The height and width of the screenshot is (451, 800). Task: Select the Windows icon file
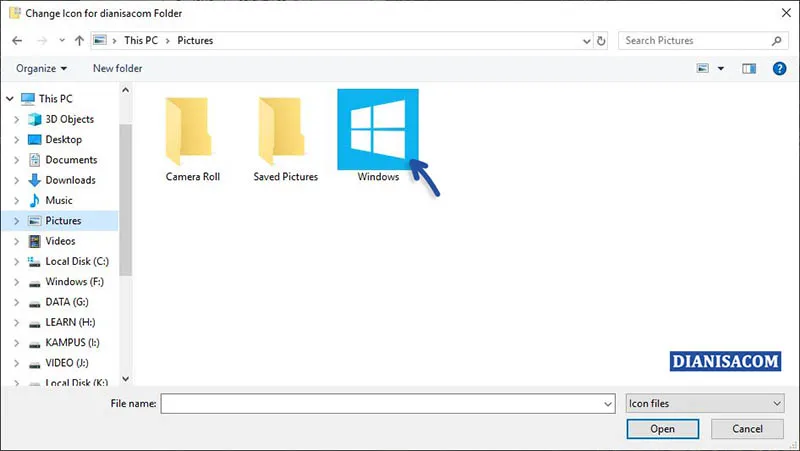point(378,137)
